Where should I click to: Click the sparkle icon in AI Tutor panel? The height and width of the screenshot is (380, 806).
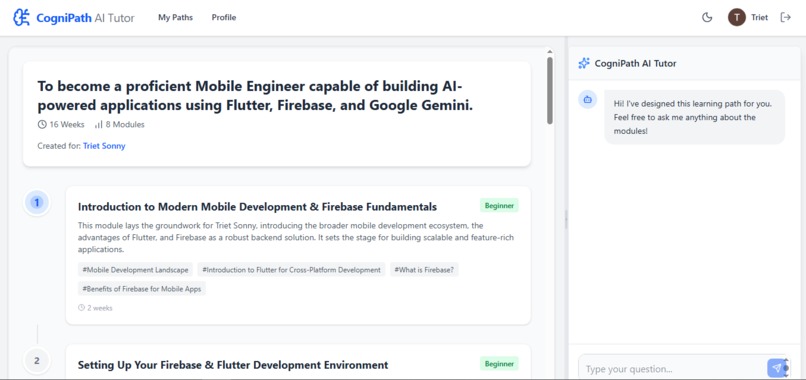tap(584, 63)
